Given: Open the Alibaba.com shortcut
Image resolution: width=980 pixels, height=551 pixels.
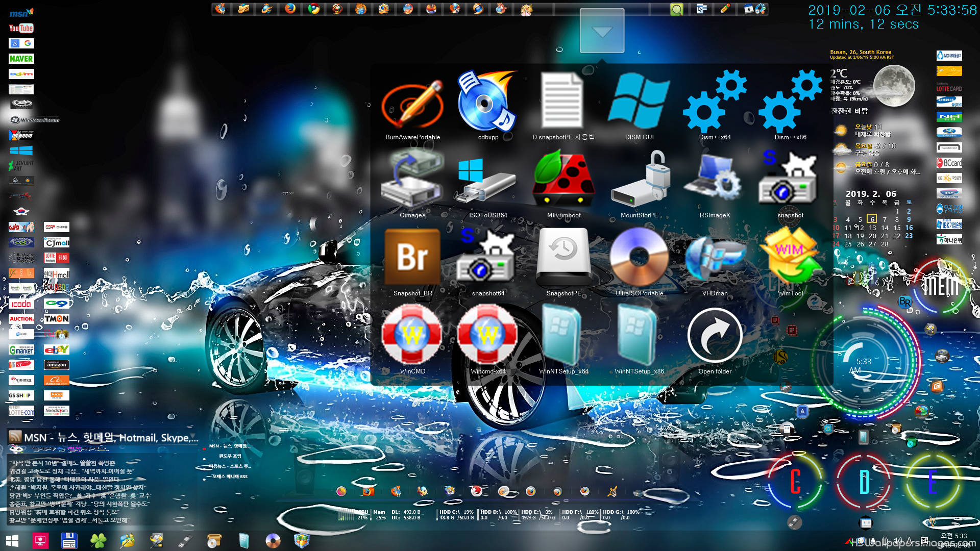Looking at the screenshot, I should point(56,380).
